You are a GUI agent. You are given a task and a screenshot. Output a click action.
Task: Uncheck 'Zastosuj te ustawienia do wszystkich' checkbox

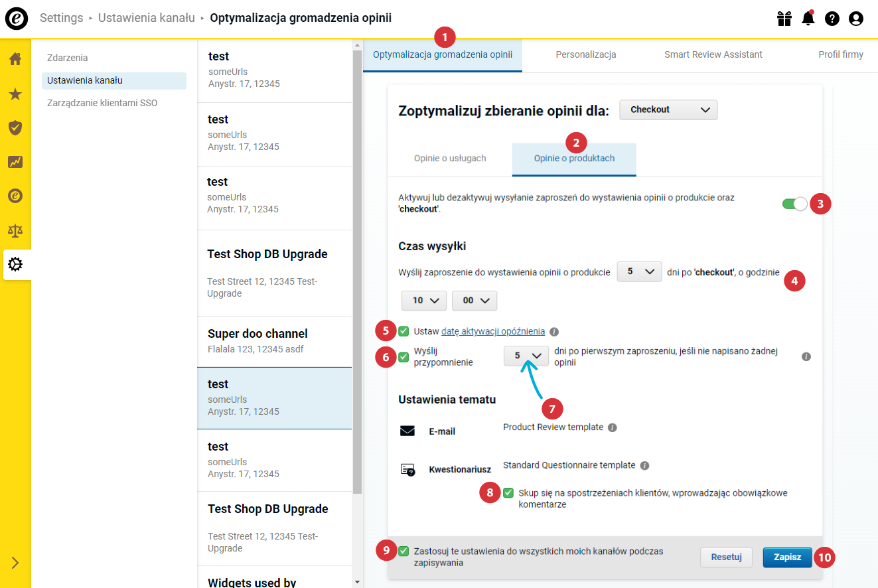point(403,551)
